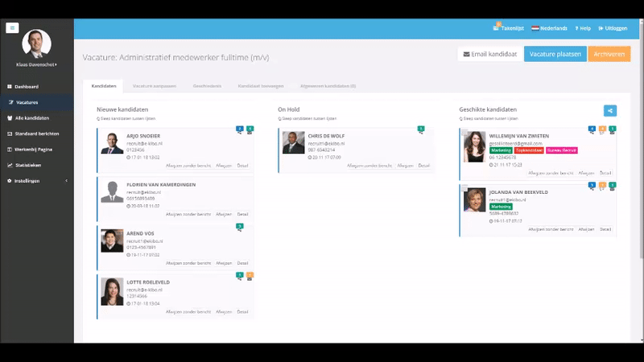Click Afwijzen for Arjo Snoeier
This screenshot has height=362, width=644.
tap(224, 166)
